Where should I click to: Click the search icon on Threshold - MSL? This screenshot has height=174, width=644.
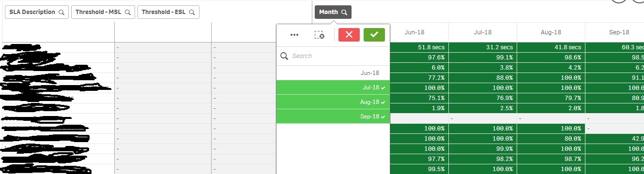pos(128,13)
